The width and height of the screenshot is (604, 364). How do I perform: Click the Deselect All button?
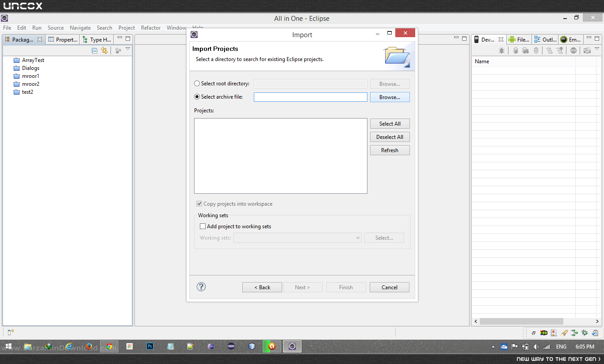coord(390,137)
